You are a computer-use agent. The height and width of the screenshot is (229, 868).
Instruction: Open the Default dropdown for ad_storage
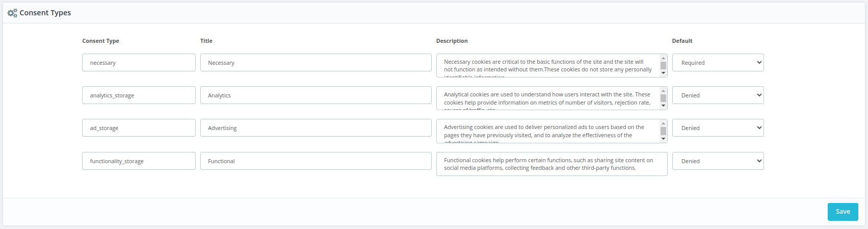coord(718,128)
